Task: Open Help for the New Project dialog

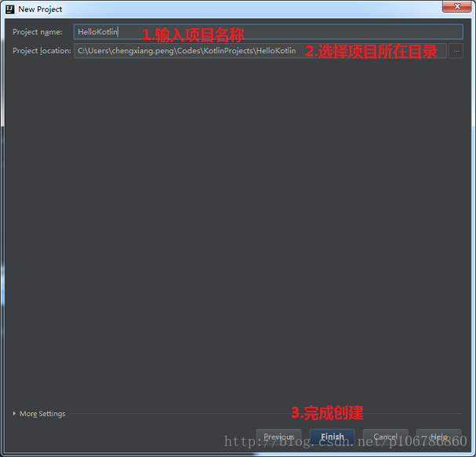Action: [x=439, y=437]
